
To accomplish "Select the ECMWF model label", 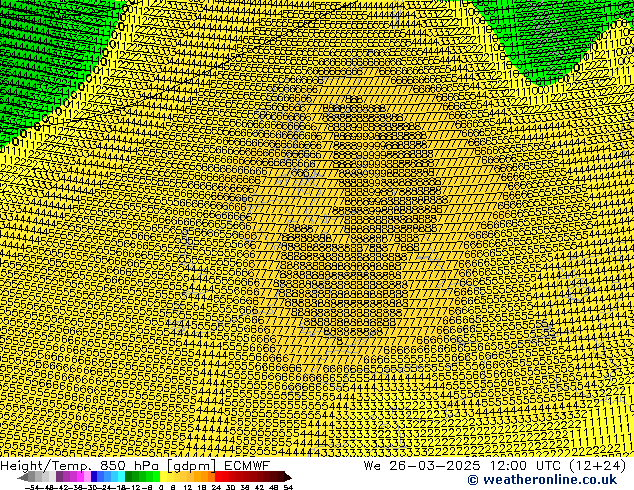I will pyautogui.click(x=245, y=465).
